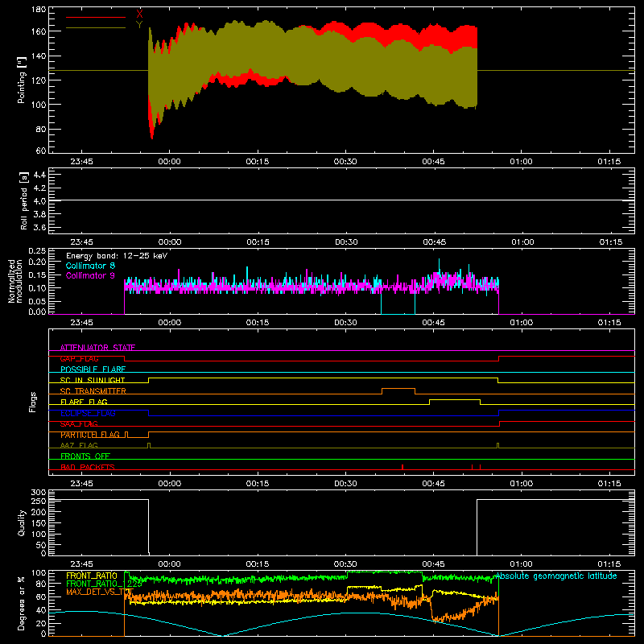
Task: Select the Flags axis title
Action: (x=33, y=402)
